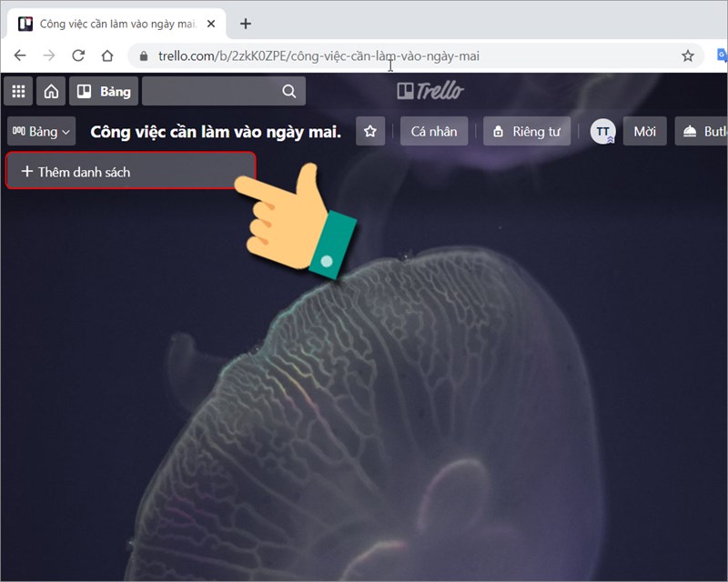This screenshot has height=582, width=728.
Task: Select the Công việc cần làm browser tab
Action: [x=114, y=24]
